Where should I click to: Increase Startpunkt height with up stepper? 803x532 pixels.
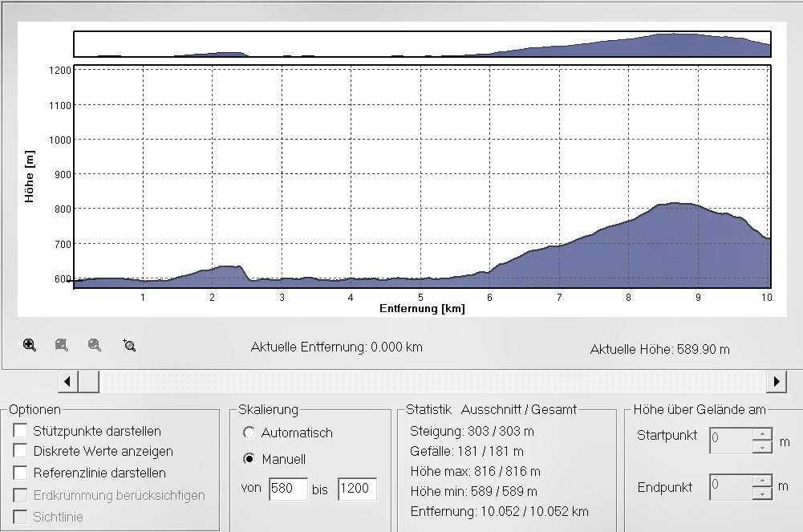click(762, 433)
